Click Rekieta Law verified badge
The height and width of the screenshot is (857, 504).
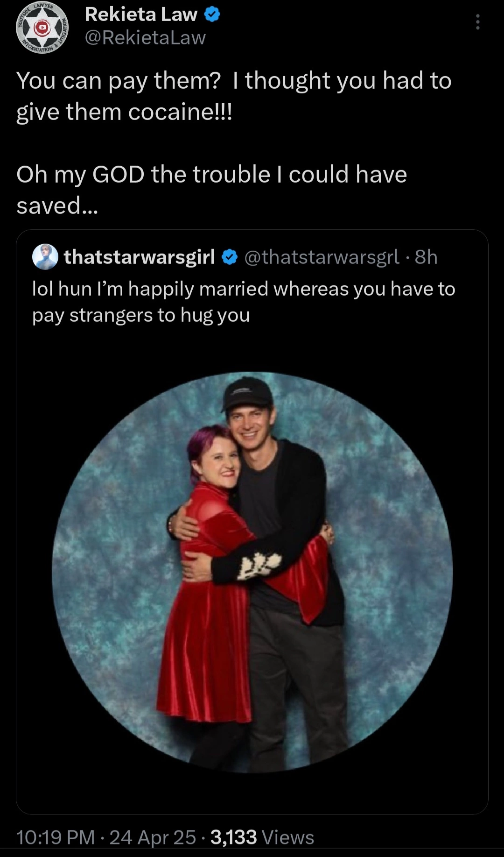tap(212, 15)
